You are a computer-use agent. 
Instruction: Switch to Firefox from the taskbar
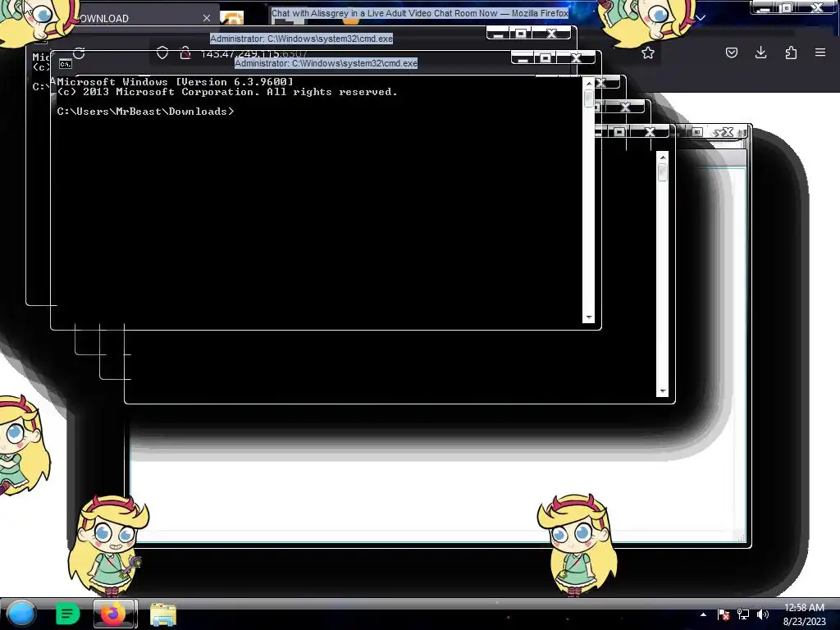(x=114, y=614)
